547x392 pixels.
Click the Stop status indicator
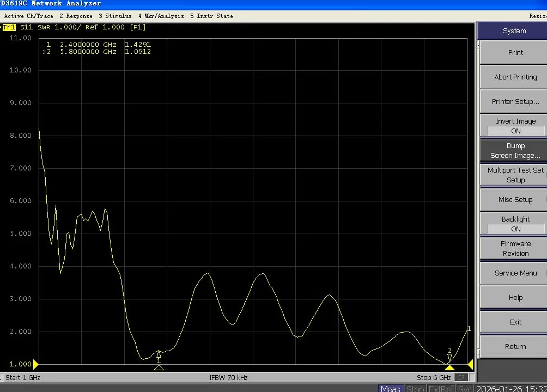tap(415, 388)
